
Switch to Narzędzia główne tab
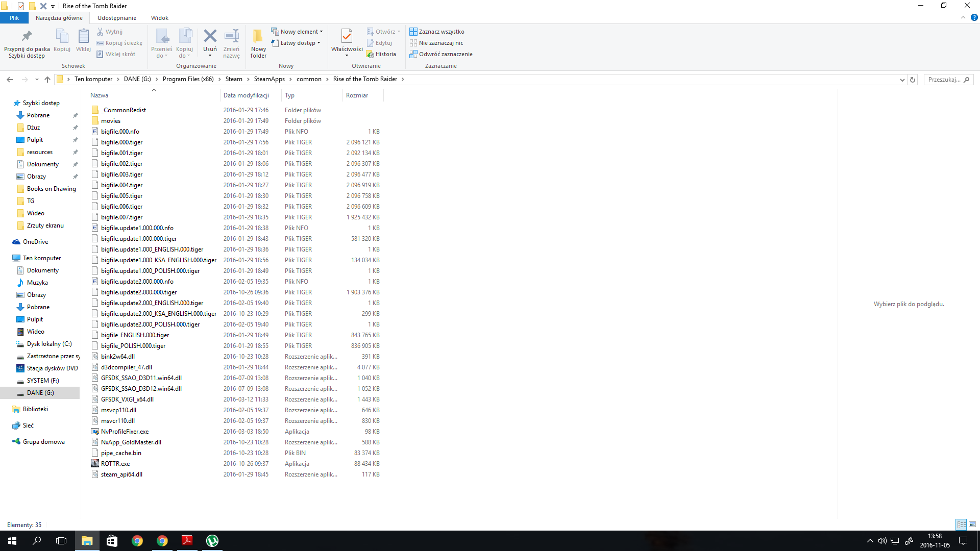point(59,18)
